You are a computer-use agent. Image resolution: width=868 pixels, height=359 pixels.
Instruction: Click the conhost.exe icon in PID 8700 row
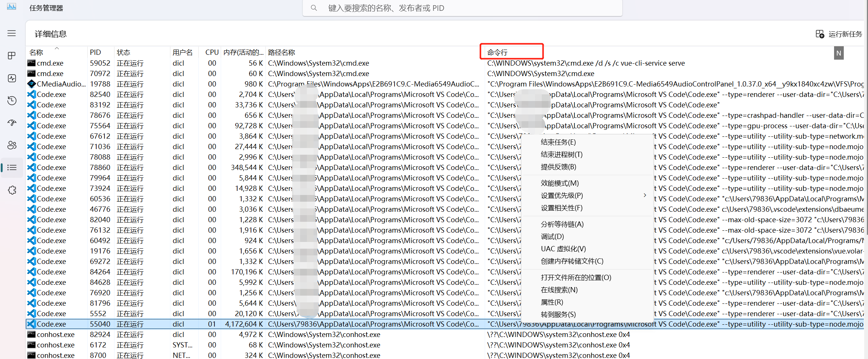(31, 355)
